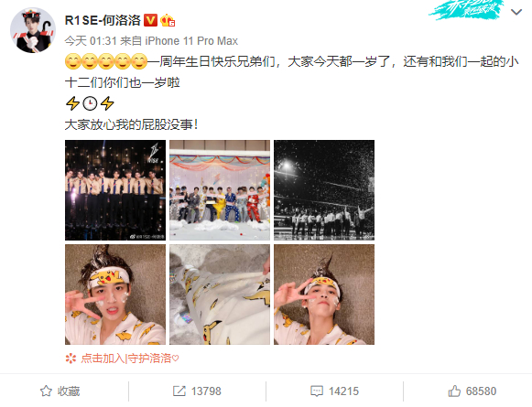Viewport: 532px width, 407px height.
Task: Open first Pikachu headband selfie
Action: (115, 295)
